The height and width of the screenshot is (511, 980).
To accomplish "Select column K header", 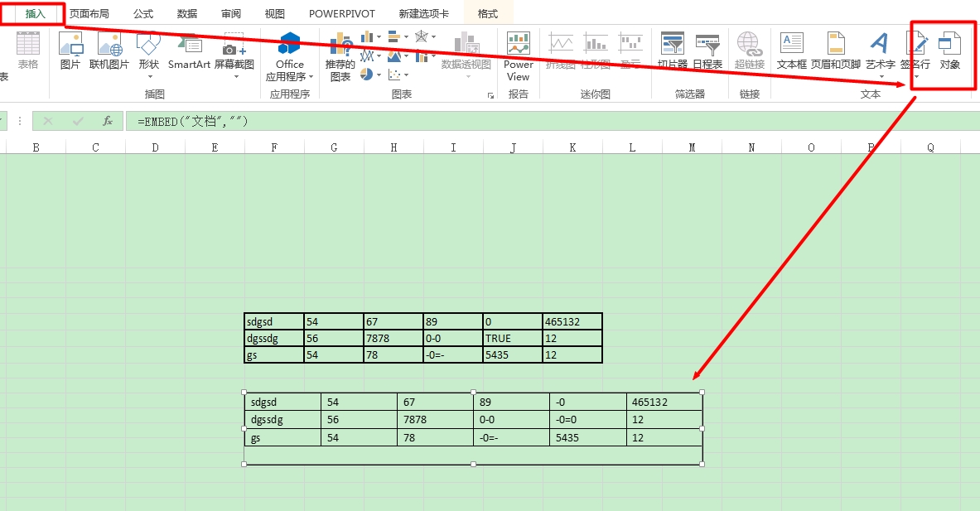I will pos(572,147).
